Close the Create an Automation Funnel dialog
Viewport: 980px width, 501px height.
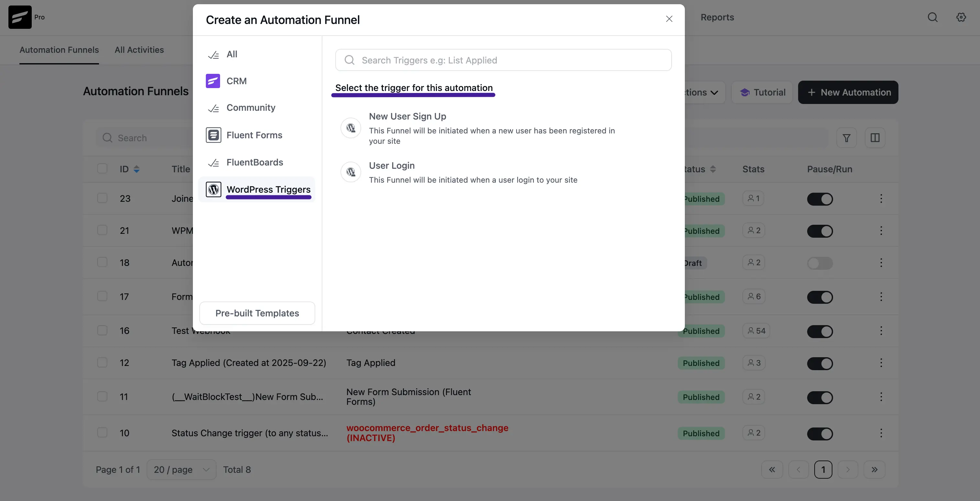669,19
